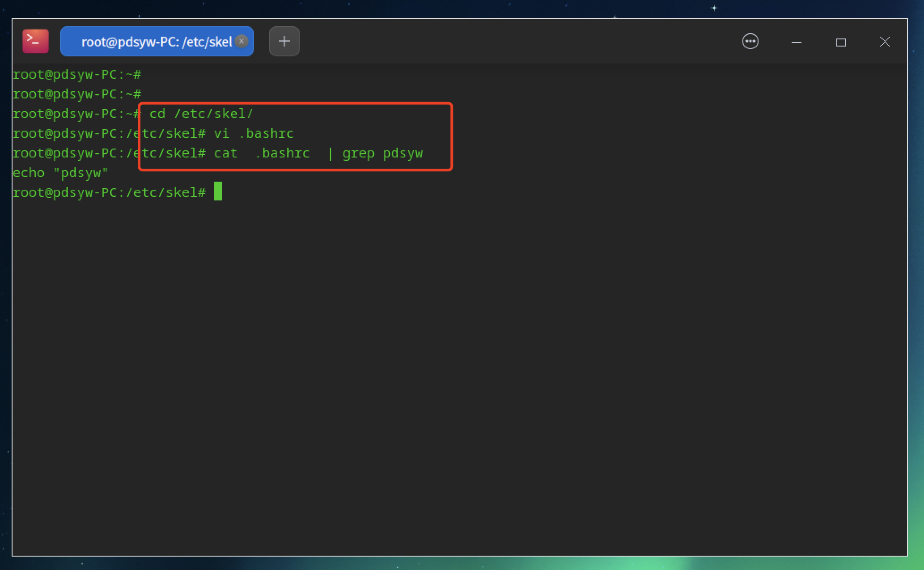Click the echo "pdsyw" output line
Image resolution: width=924 pixels, height=570 pixels.
click(x=60, y=173)
